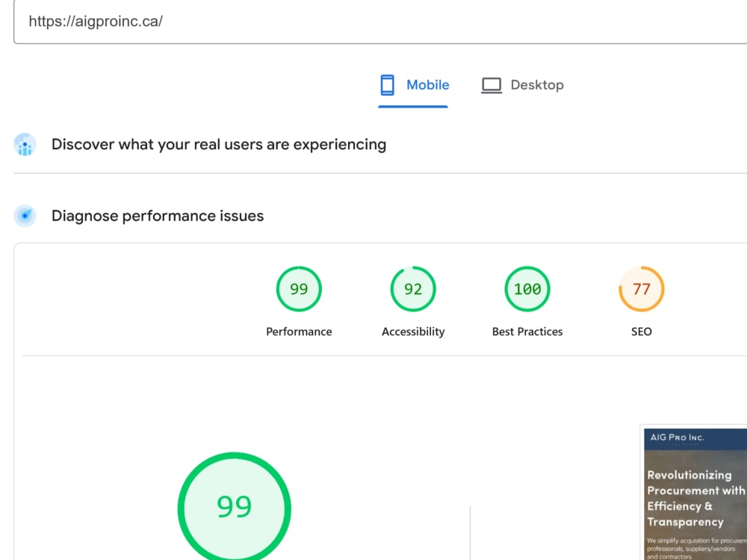
Task: Click the desktop laptop icon
Action: coord(492,86)
